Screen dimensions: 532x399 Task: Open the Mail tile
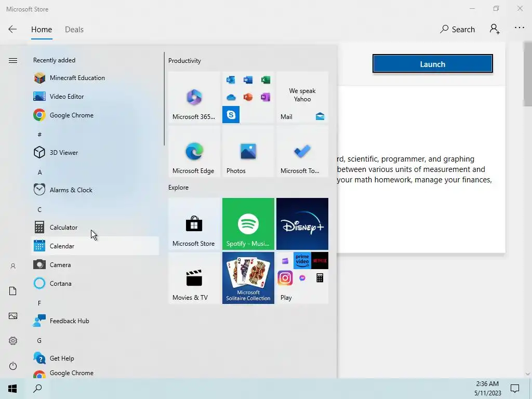coord(302,97)
